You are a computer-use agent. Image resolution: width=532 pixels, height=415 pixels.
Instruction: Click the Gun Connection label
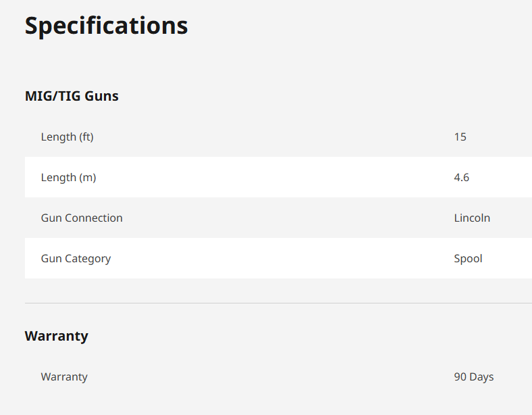coord(82,218)
